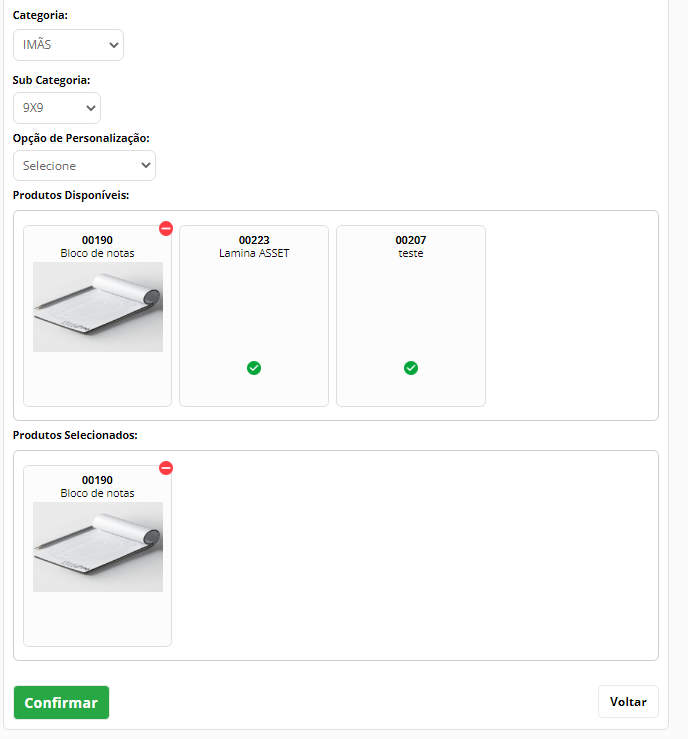Viewport: 688px width, 739px height.
Task: Toggle green checkmark on teste card
Action: [411, 368]
